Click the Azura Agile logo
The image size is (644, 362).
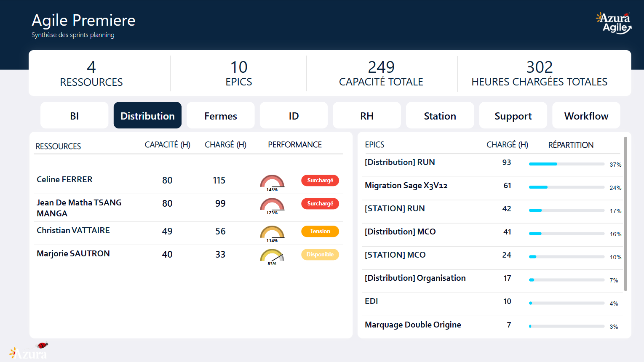[614, 23]
